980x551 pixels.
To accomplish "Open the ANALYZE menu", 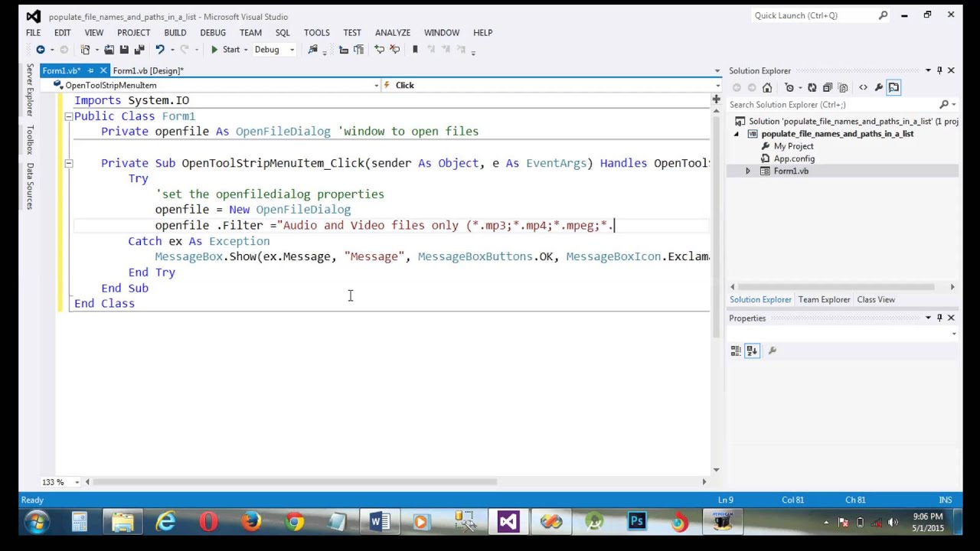I will click(x=393, y=33).
